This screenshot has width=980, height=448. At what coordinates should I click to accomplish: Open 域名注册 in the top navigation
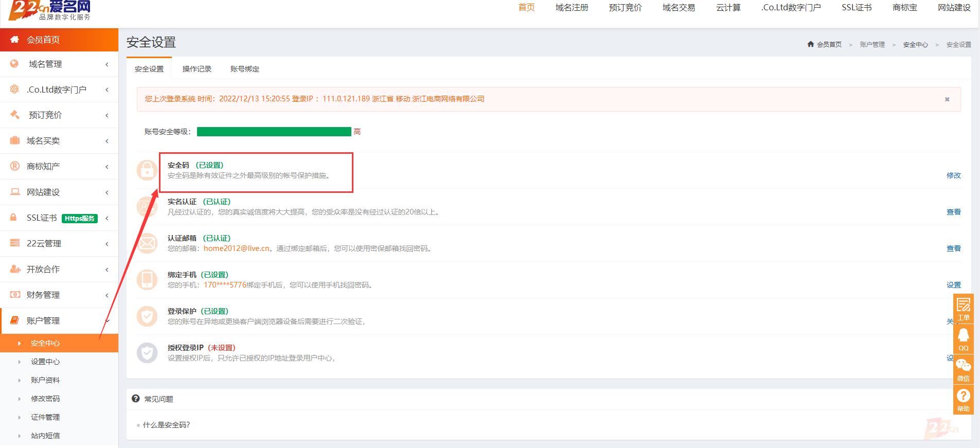572,7
